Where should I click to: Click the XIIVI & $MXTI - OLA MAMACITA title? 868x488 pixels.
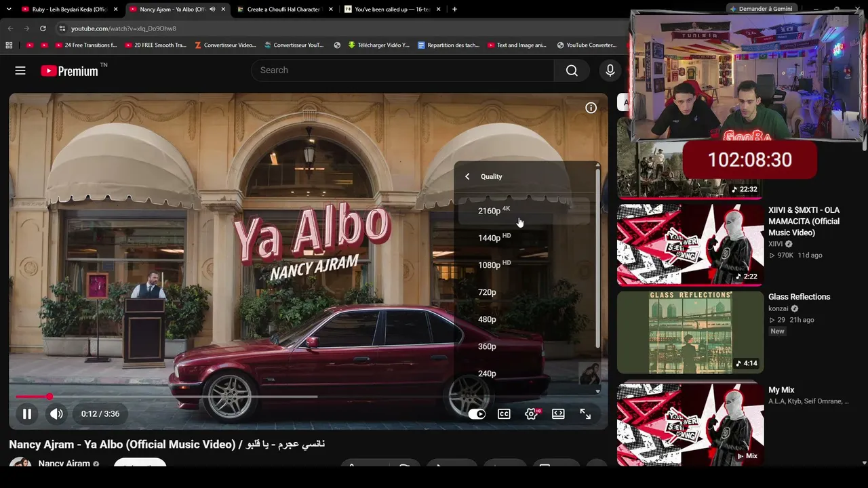click(x=804, y=222)
